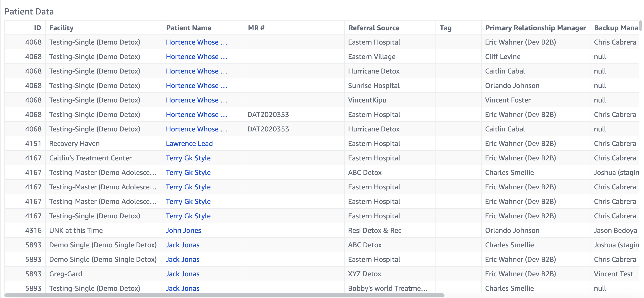Click the Tag column header

(446, 28)
